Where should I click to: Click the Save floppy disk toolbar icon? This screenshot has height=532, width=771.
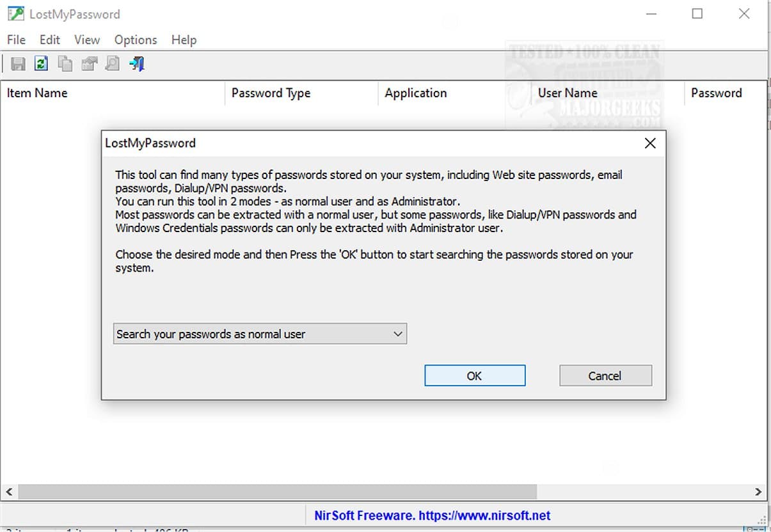(19, 63)
